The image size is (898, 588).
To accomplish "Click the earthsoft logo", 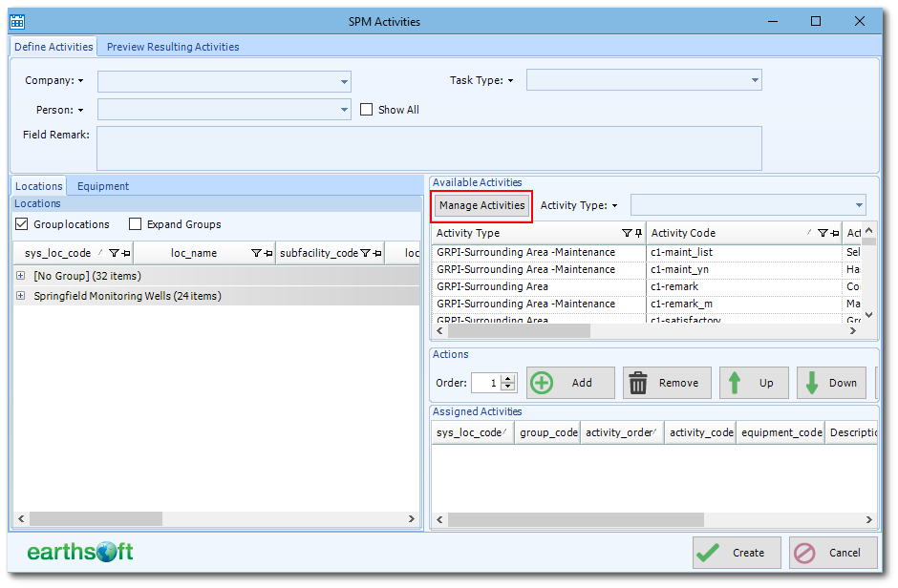I will pyautogui.click(x=79, y=552).
